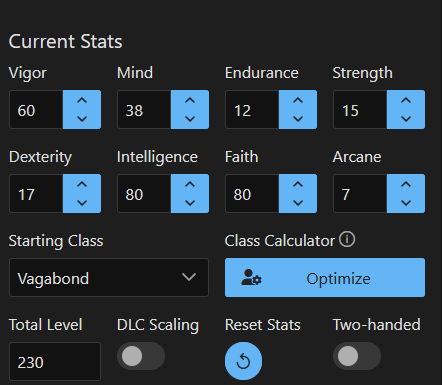442x385 pixels.
Task: Enable the DLC Scaling toggle
Action: click(x=141, y=356)
